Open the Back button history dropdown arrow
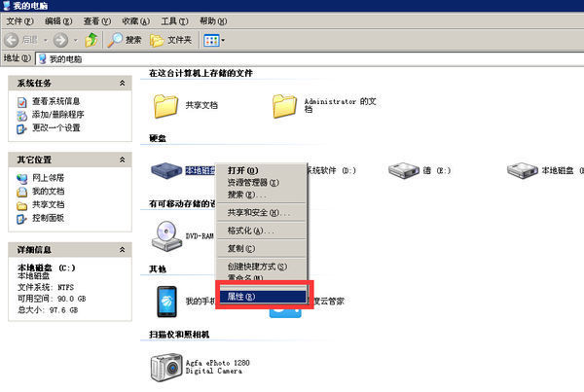This screenshot has width=584, height=392. click(46, 40)
